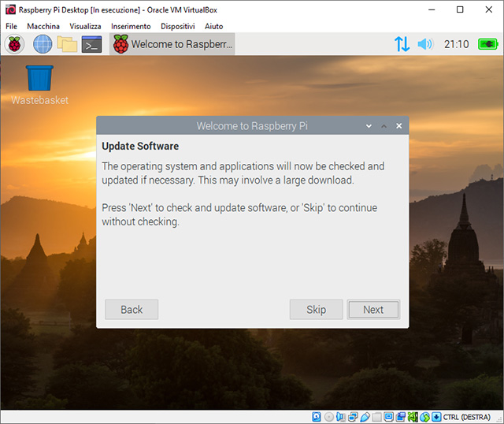Image resolution: width=504 pixels, height=424 pixels.
Task: Open the Wastebasket on the desktop
Action: (39, 84)
